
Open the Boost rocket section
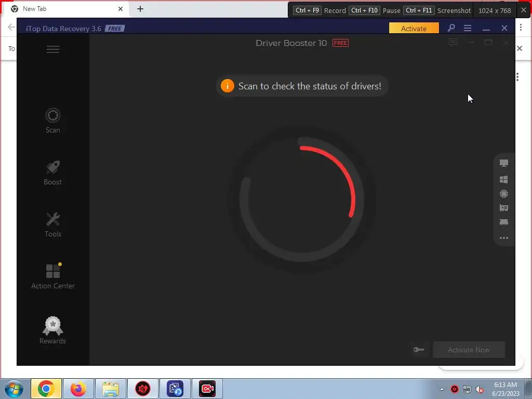coord(53,172)
